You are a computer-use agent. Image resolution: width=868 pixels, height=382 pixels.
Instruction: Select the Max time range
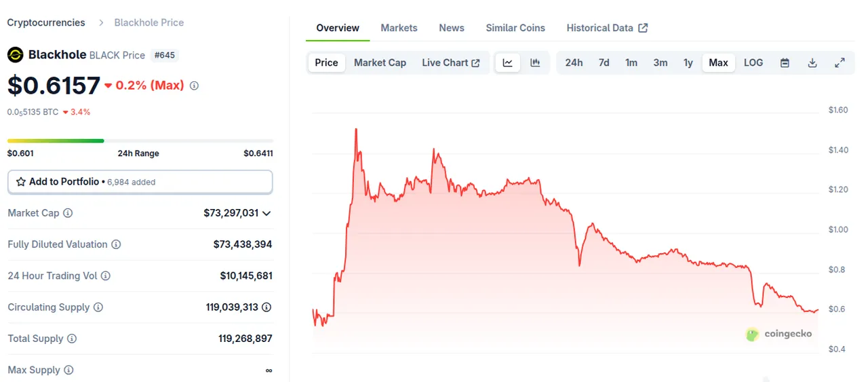pyautogui.click(x=718, y=62)
